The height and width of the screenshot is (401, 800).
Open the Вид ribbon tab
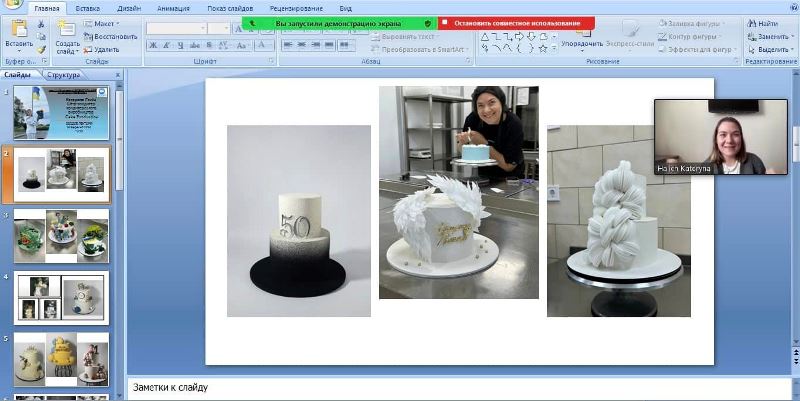(345, 9)
